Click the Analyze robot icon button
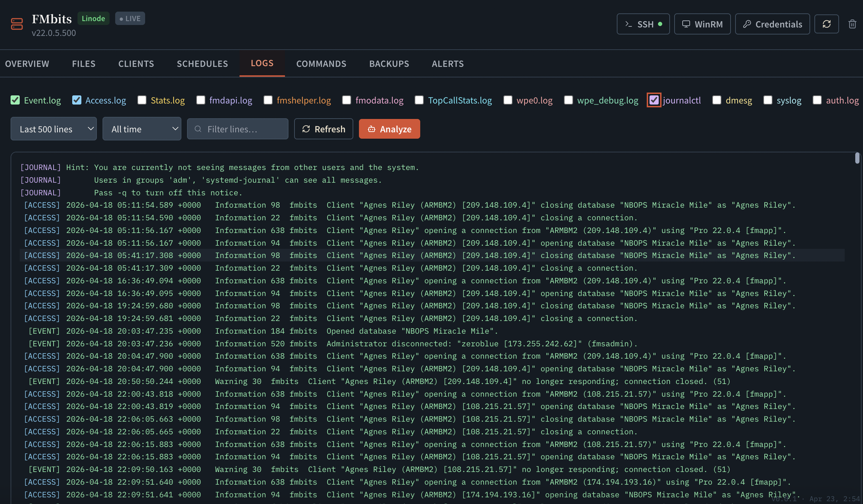This screenshot has height=504, width=863. tap(389, 129)
